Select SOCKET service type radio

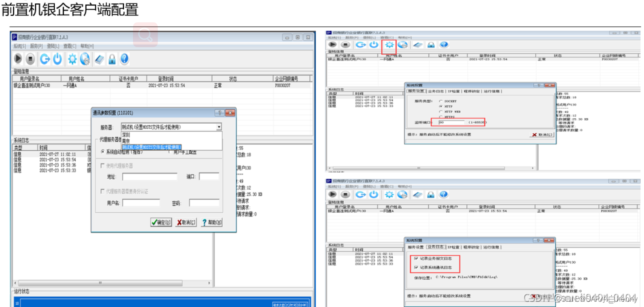click(x=441, y=101)
